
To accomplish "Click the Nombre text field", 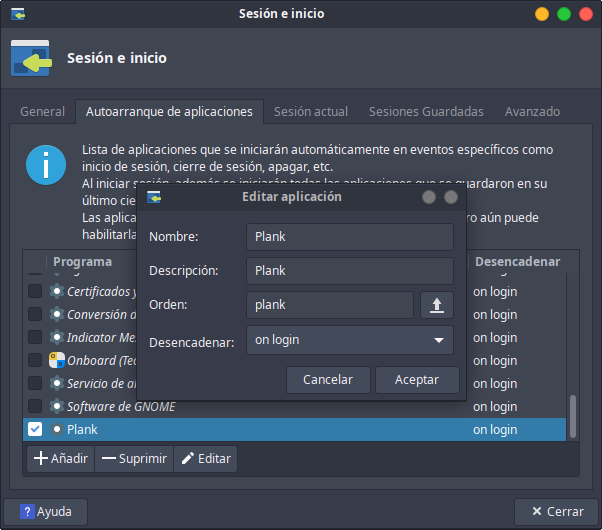I will click(349, 237).
